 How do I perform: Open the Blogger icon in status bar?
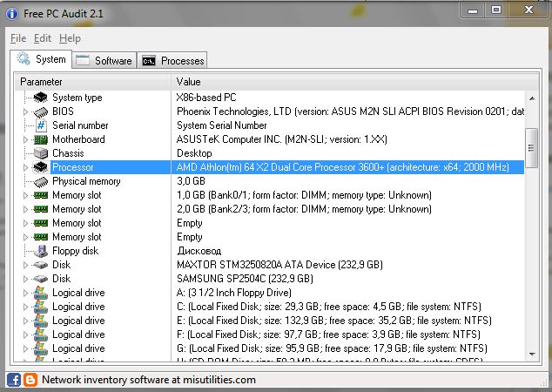point(30,380)
